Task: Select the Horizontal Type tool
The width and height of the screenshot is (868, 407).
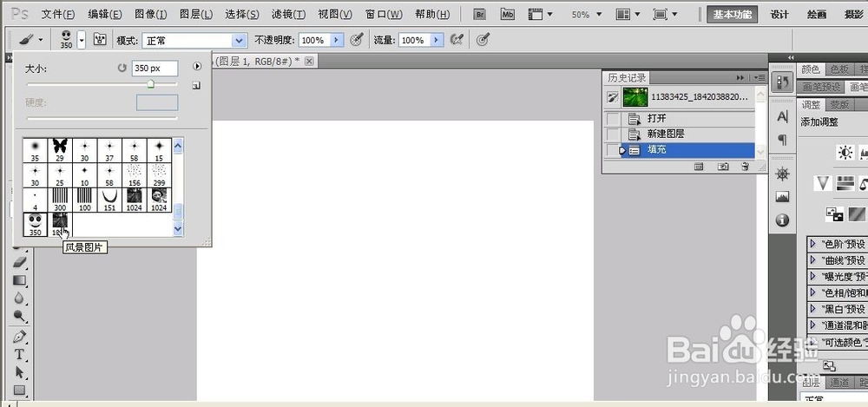Action: (x=19, y=354)
